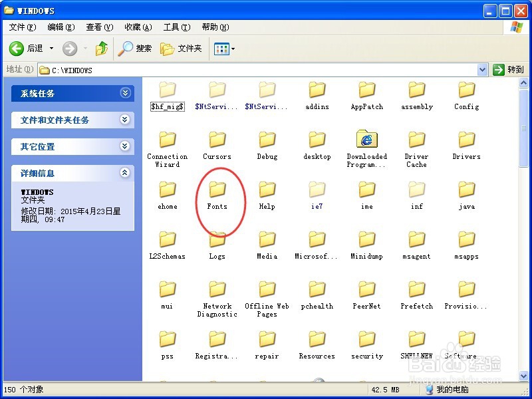Open the 工具 menu
This screenshot has width=532, height=399.
(176, 27)
